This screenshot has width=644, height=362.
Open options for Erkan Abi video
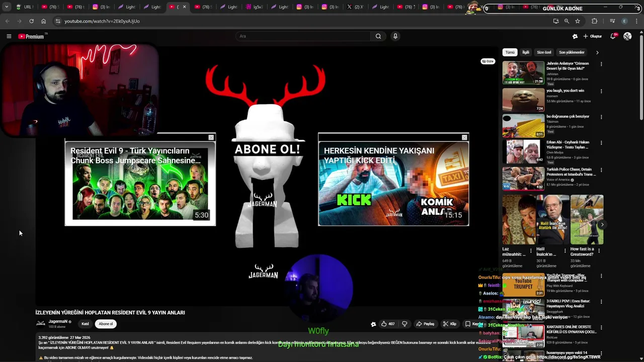(x=601, y=143)
